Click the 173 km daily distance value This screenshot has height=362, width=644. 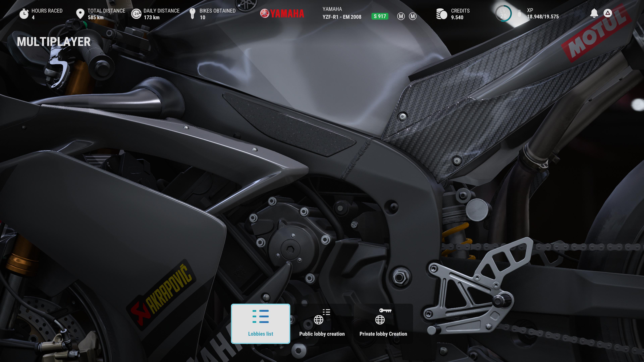pyautogui.click(x=151, y=17)
